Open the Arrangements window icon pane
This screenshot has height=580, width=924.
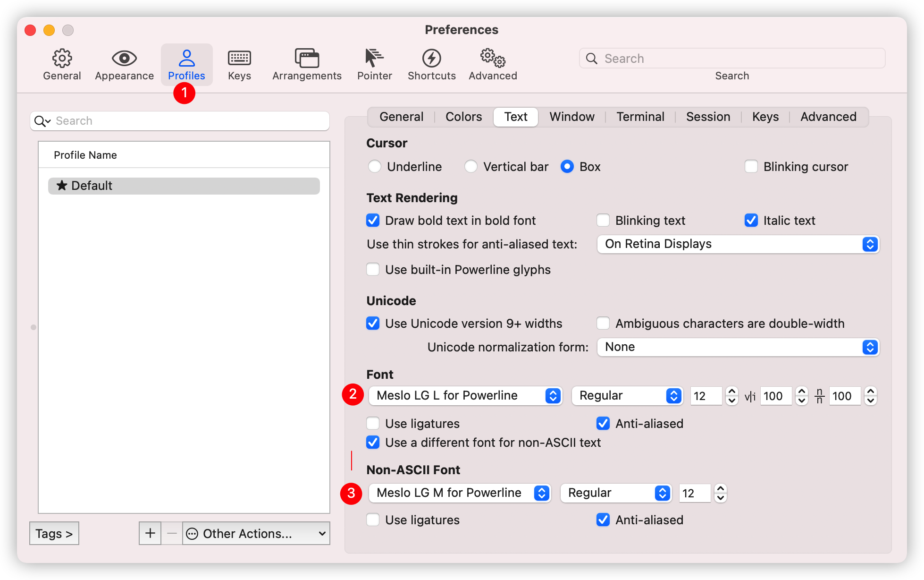coord(307,59)
